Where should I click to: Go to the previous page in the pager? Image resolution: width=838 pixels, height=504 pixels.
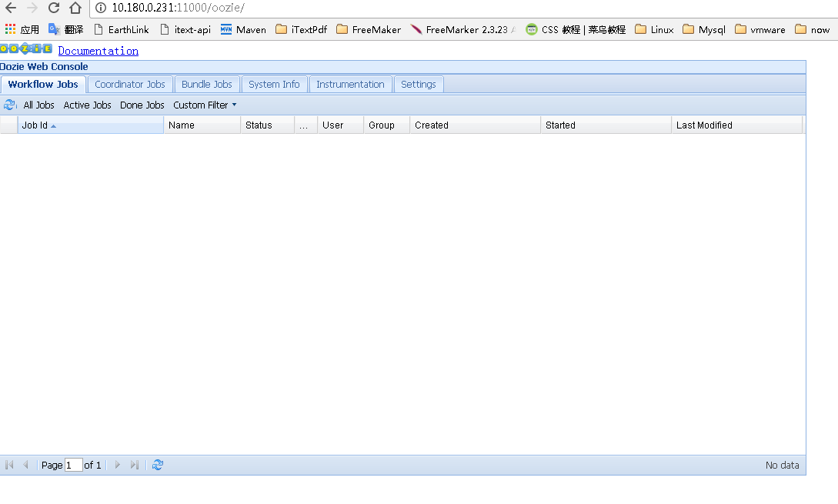click(x=25, y=465)
